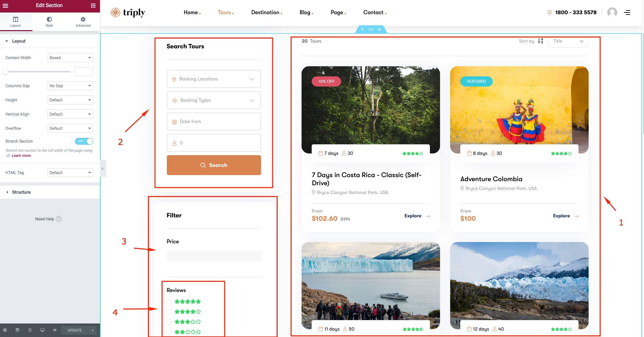This screenshot has height=337, width=644.
Task: Expand the Structure section
Action: click(21, 192)
